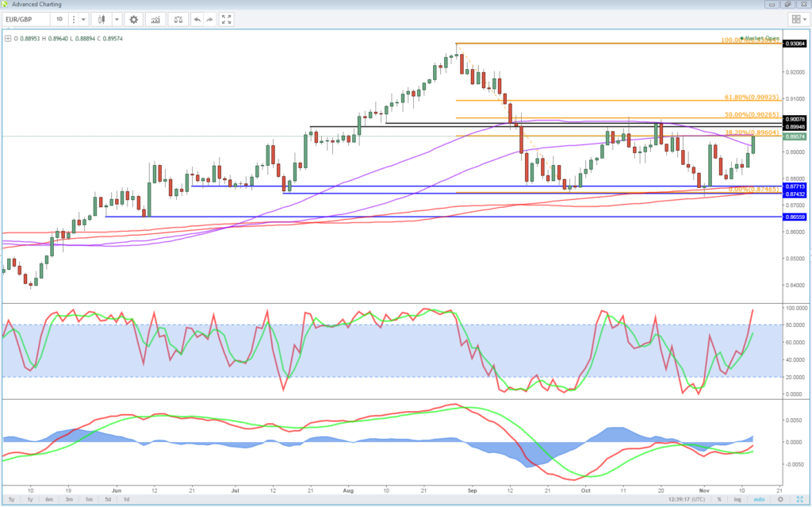
Task: Switch to the 1y time range
Action: (29, 498)
